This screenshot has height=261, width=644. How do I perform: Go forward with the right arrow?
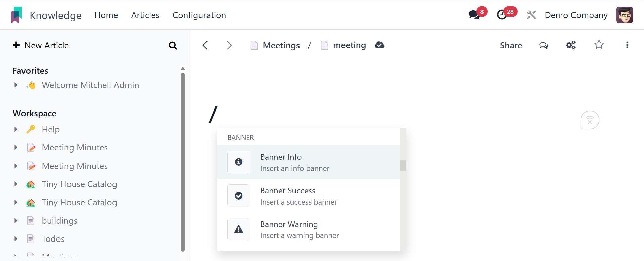click(x=229, y=45)
